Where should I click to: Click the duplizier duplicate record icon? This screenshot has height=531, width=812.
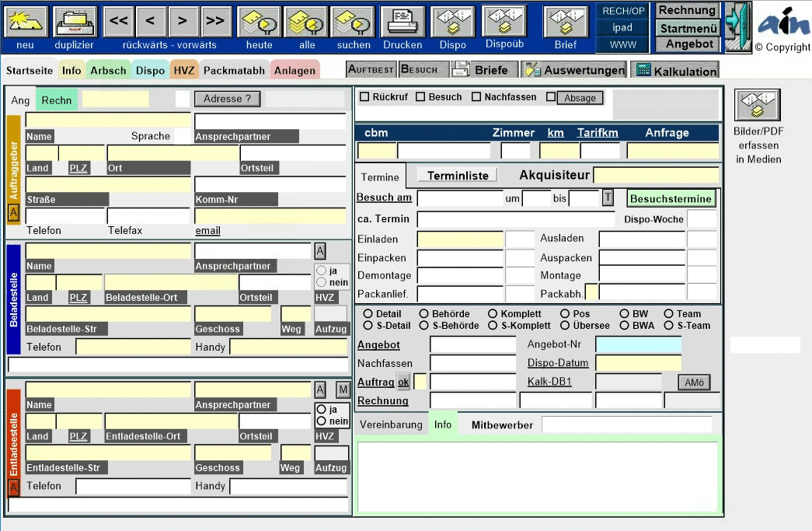[75, 23]
